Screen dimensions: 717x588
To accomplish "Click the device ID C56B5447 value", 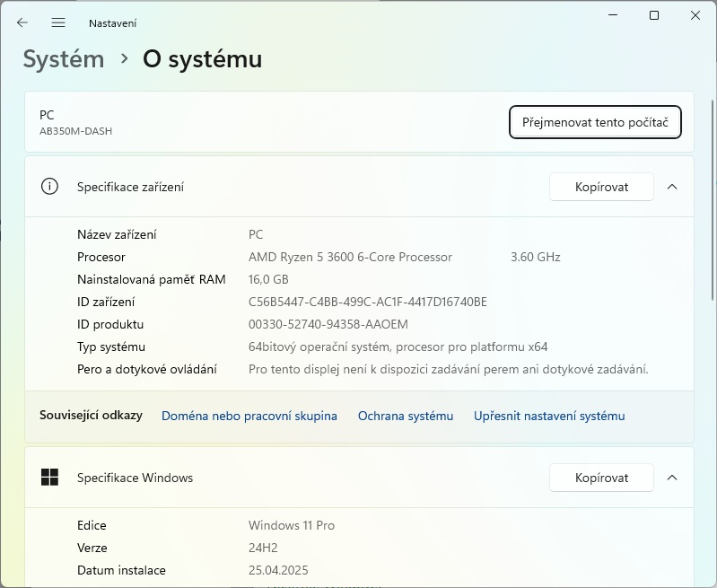I will [368, 302].
